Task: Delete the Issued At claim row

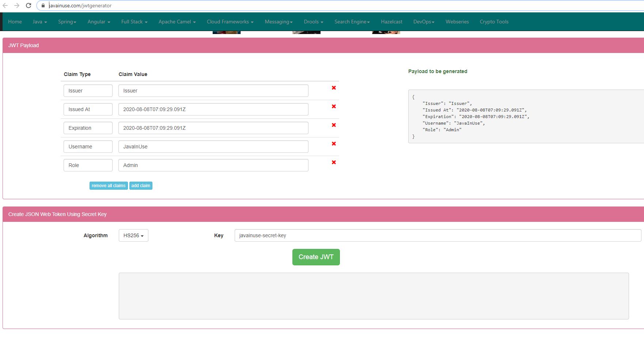Action: pyautogui.click(x=334, y=106)
